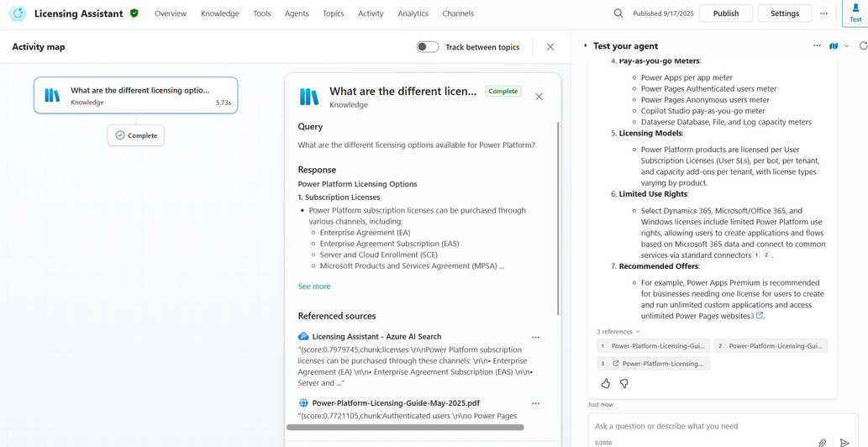Open Test your agent ellipsis menu
The height and width of the screenshot is (447, 868).
[x=817, y=46]
